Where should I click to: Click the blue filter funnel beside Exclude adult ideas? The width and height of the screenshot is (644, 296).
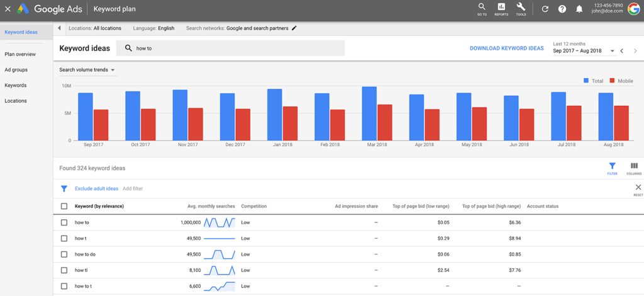click(64, 189)
